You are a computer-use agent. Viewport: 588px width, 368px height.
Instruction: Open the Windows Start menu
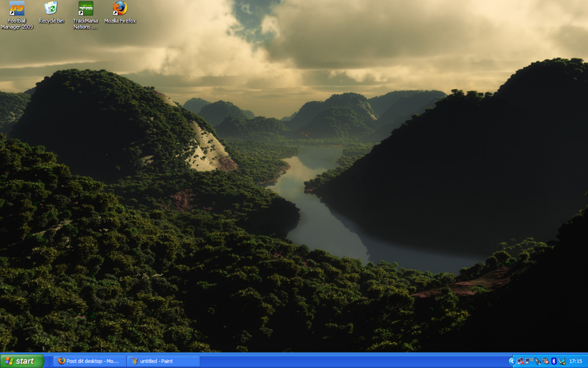tap(22, 361)
